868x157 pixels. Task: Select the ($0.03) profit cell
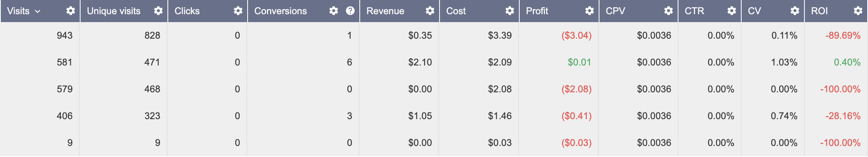click(577, 143)
